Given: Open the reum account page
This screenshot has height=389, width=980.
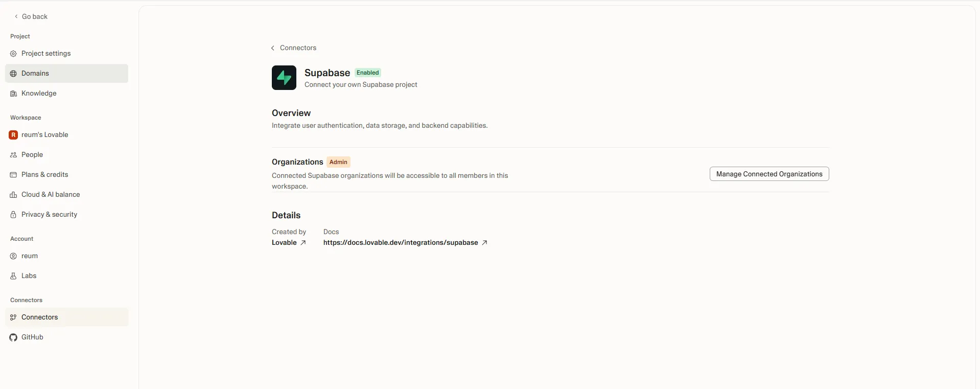Looking at the screenshot, I should (x=66, y=256).
